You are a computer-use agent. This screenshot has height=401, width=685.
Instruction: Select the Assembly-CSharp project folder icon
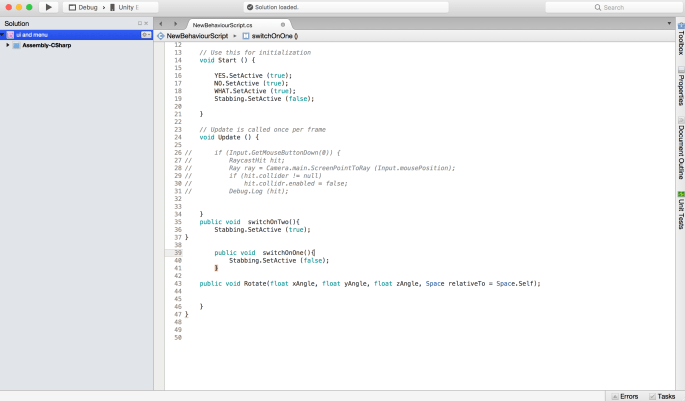(17, 45)
